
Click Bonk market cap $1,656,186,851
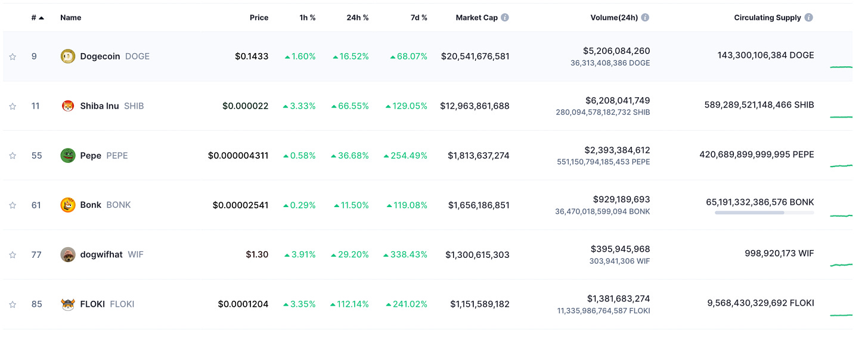tap(479, 205)
